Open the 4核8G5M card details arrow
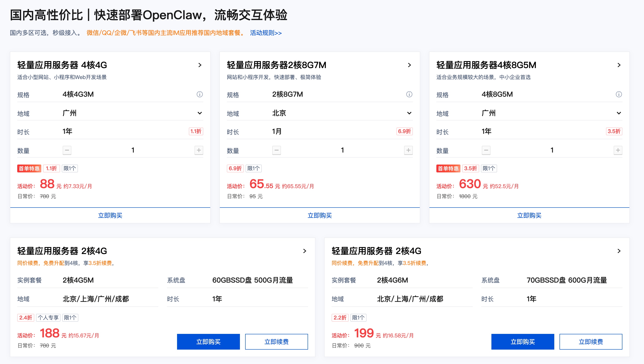This screenshot has width=644, height=364. pos(619,65)
